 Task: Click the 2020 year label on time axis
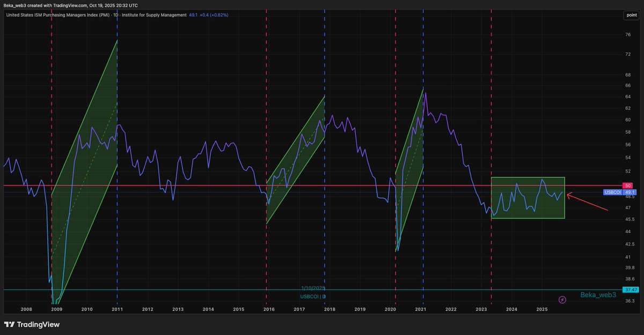click(390, 309)
